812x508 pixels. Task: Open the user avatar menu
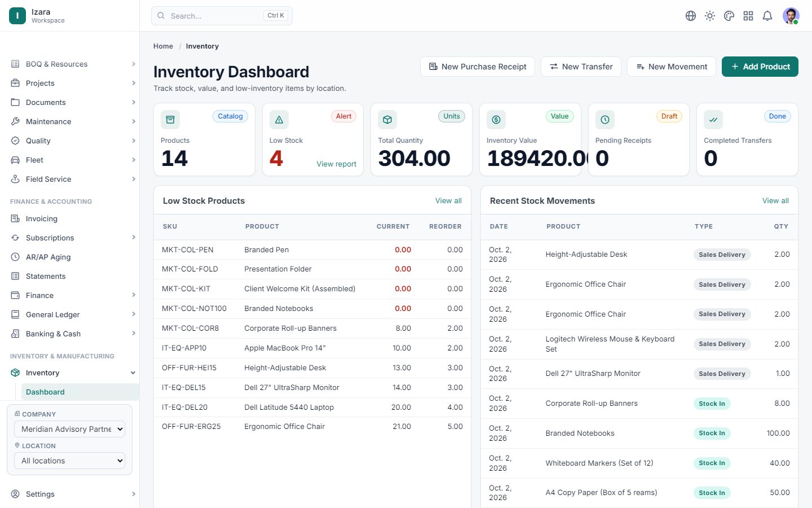click(x=791, y=16)
